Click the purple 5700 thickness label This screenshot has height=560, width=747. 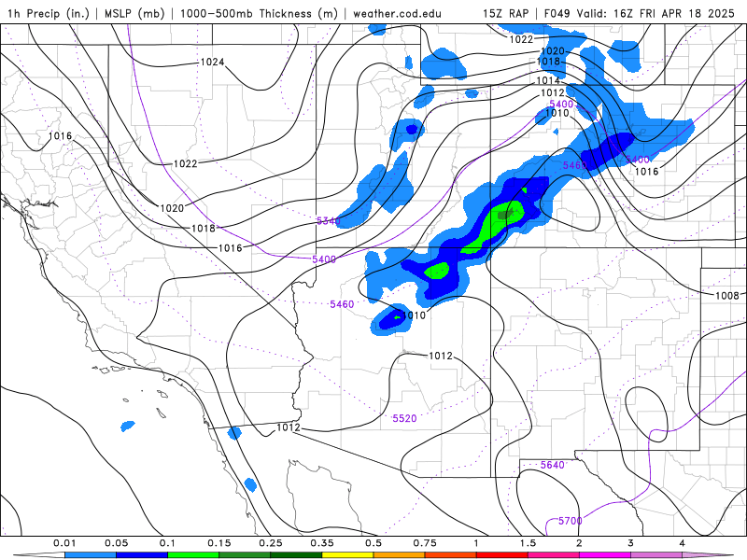coord(571,521)
